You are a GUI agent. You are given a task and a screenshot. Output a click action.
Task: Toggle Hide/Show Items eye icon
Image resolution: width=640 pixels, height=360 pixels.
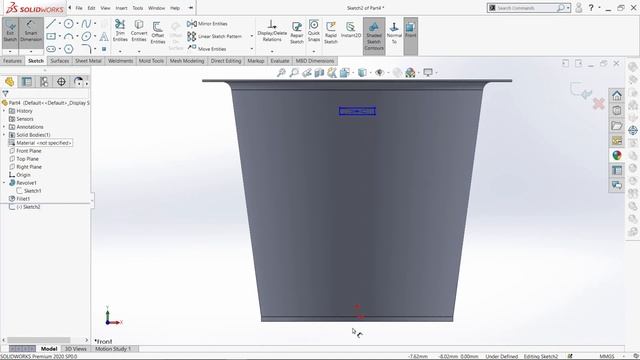coord(379,73)
